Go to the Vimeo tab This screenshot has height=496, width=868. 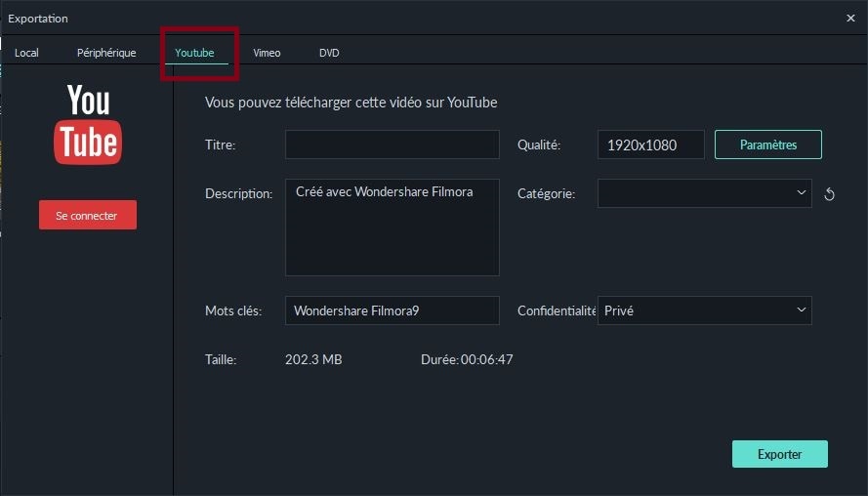point(267,53)
